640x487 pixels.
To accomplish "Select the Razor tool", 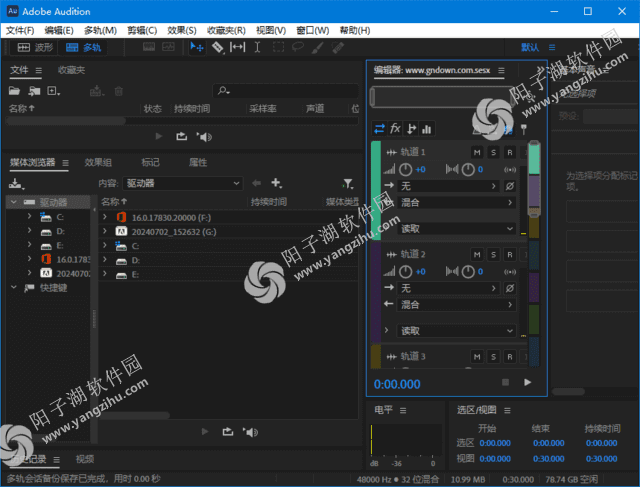I will 218,47.
